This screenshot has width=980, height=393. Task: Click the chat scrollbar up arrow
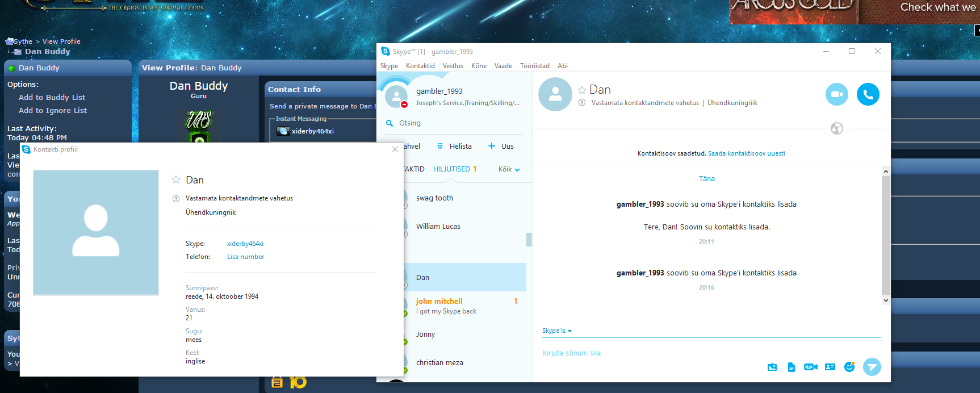click(x=886, y=172)
